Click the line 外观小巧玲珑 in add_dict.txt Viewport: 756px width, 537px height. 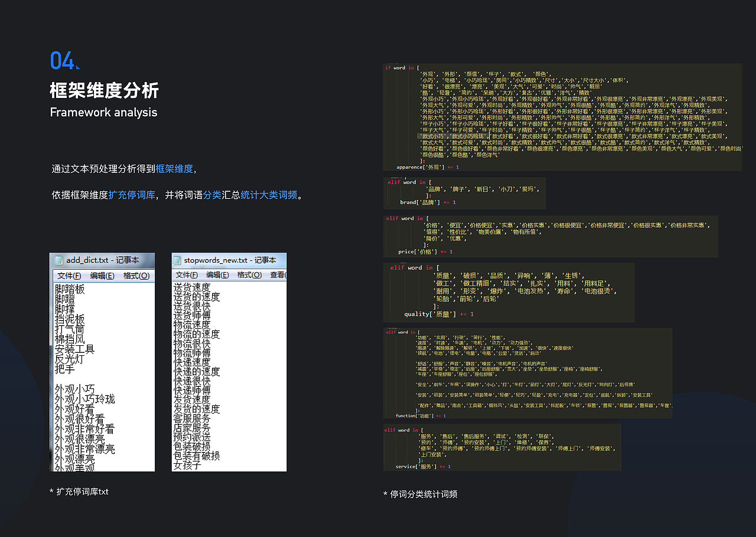coord(84,400)
